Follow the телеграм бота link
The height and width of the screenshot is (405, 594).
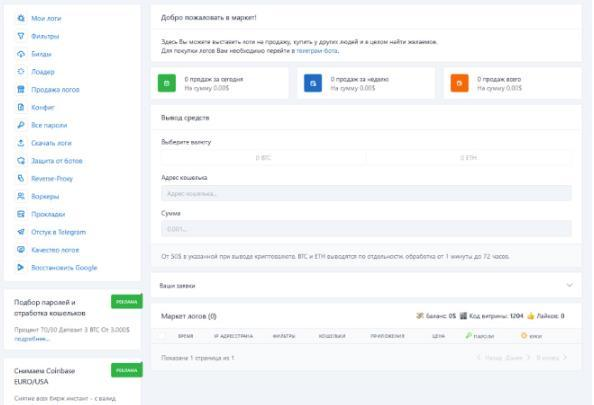click(x=317, y=50)
